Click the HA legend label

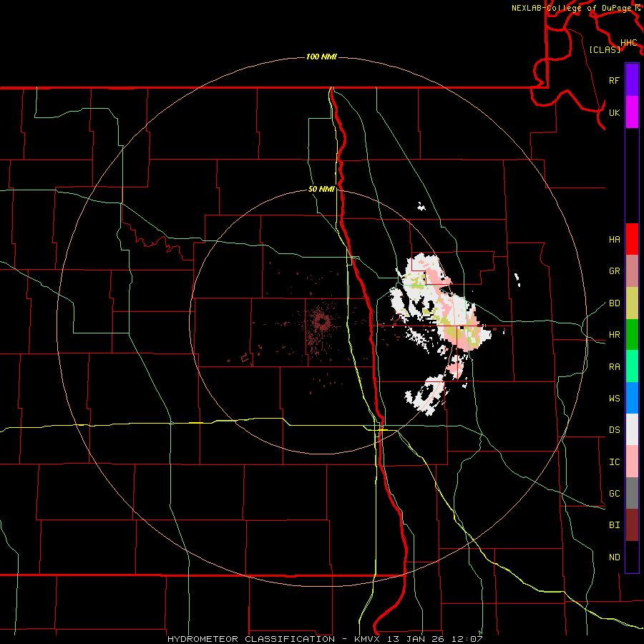point(614,240)
